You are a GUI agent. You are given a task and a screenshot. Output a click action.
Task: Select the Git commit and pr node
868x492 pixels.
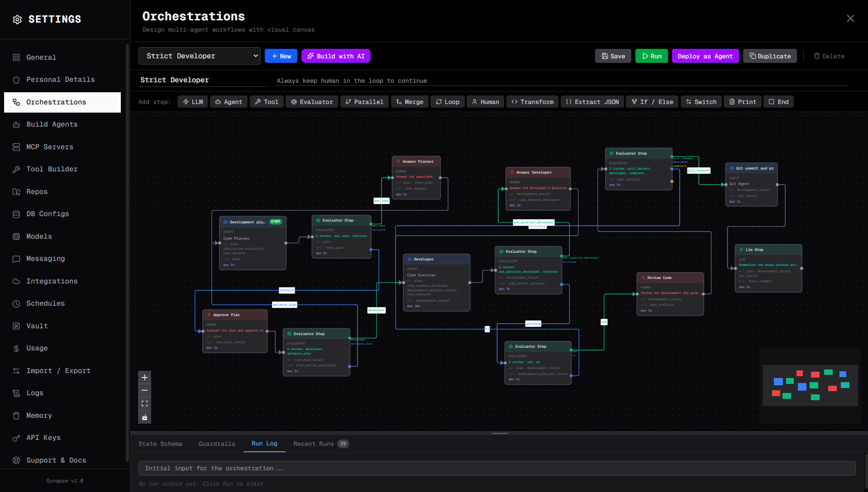tap(751, 184)
